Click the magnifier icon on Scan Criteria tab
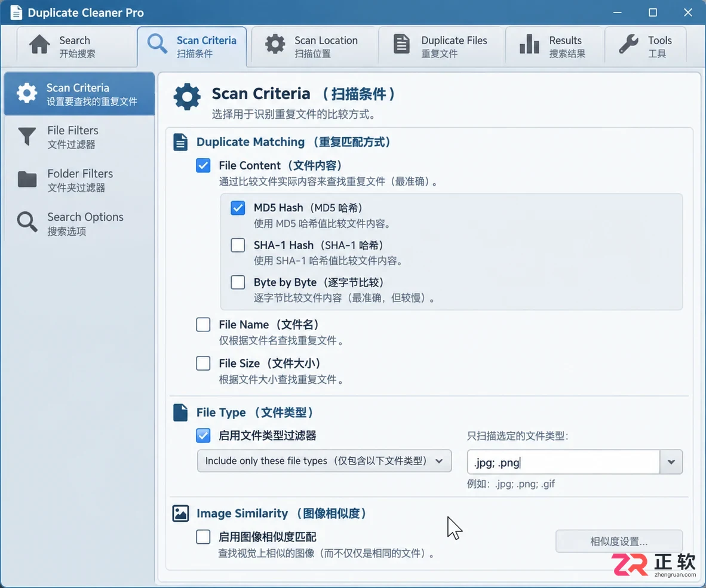This screenshot has height=588, width=706. click(x=157, y=45)
